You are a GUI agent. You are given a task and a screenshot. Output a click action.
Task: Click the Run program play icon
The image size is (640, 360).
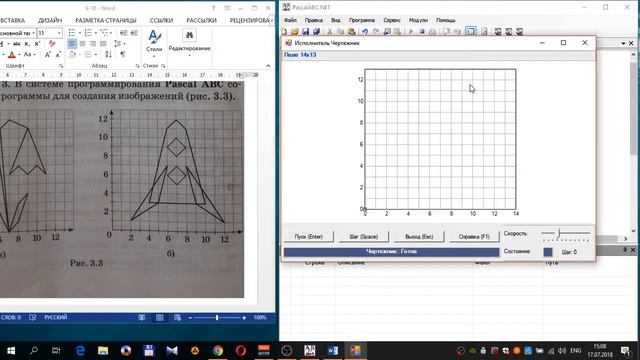[x=411, y=31]
